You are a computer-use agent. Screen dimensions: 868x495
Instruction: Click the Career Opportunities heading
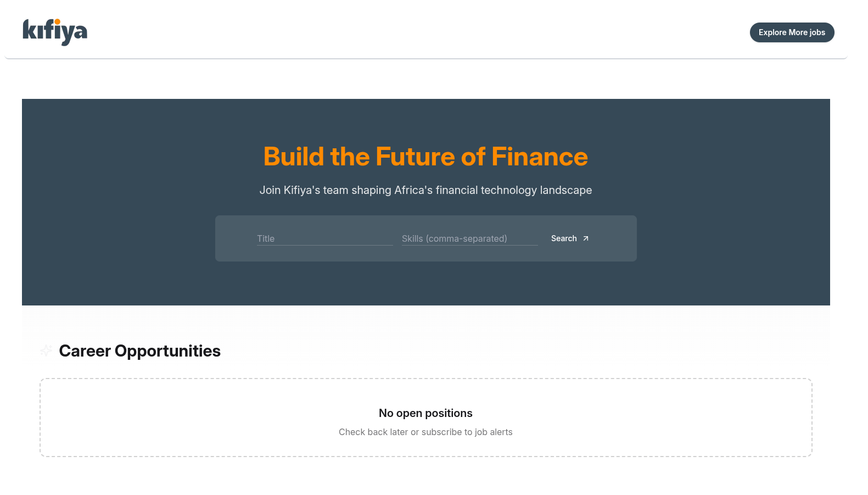139,351
